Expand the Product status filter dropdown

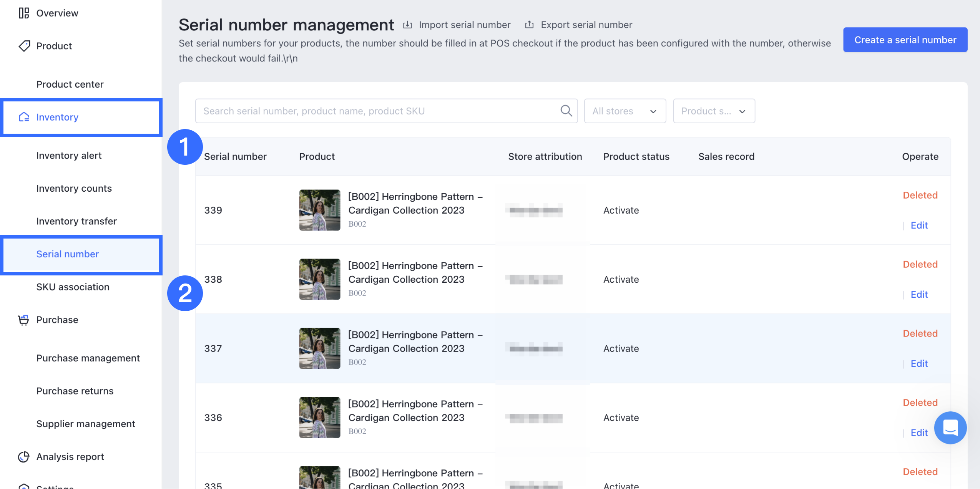point(714,111)
